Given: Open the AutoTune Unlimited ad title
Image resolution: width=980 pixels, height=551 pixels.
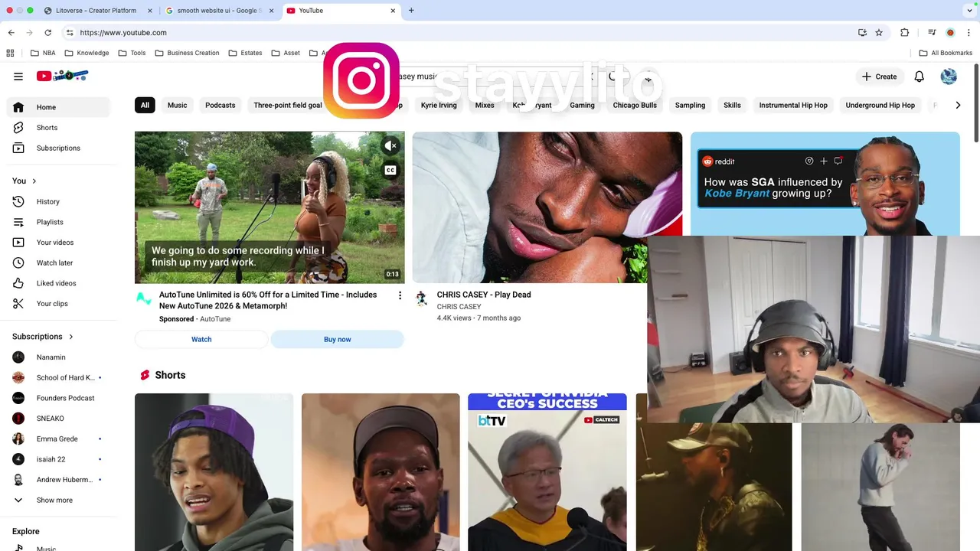Looking at the screenshot, I should coord(268,300).
